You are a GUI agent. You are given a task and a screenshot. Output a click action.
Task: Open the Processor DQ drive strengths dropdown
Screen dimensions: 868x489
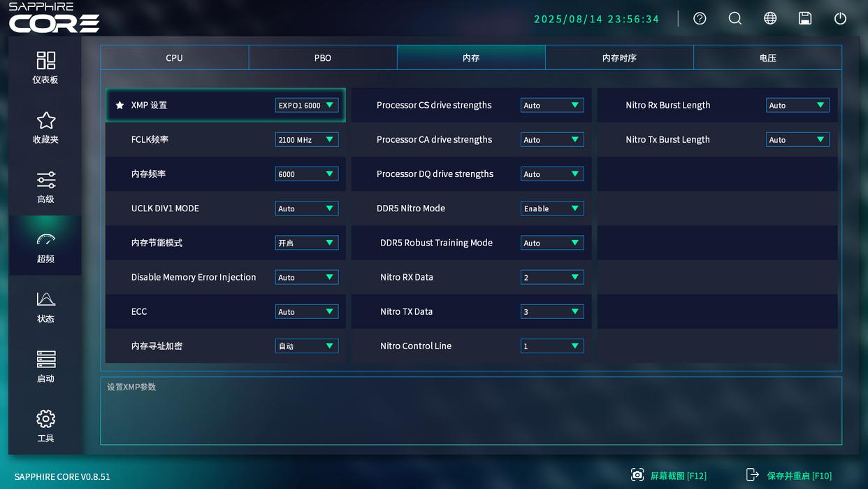(552, 173)
